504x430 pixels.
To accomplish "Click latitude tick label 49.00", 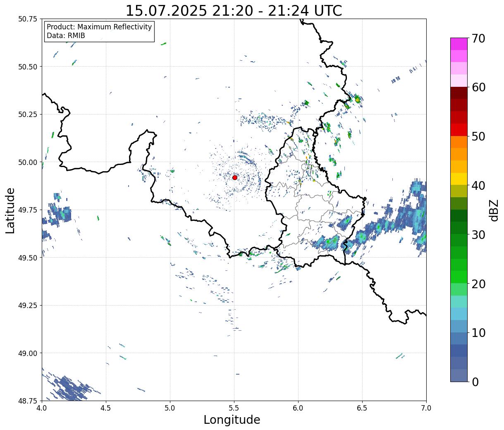I will coord(28,353).
